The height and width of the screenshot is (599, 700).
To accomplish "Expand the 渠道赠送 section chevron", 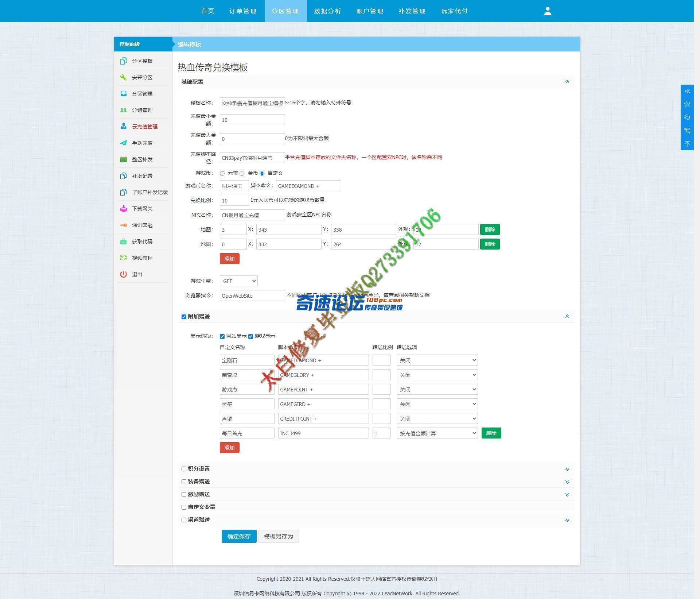I will click(x=567, y=520).
